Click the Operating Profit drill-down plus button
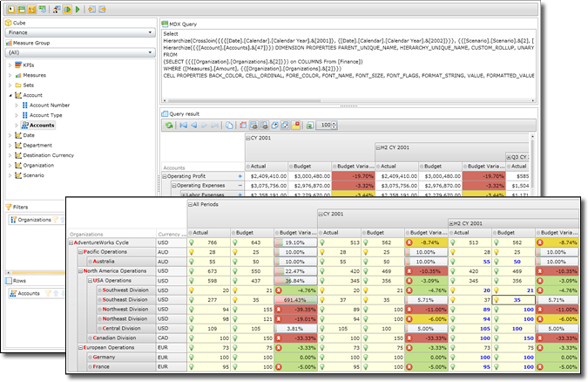The image size is (588, 382). tap(240, 175)
